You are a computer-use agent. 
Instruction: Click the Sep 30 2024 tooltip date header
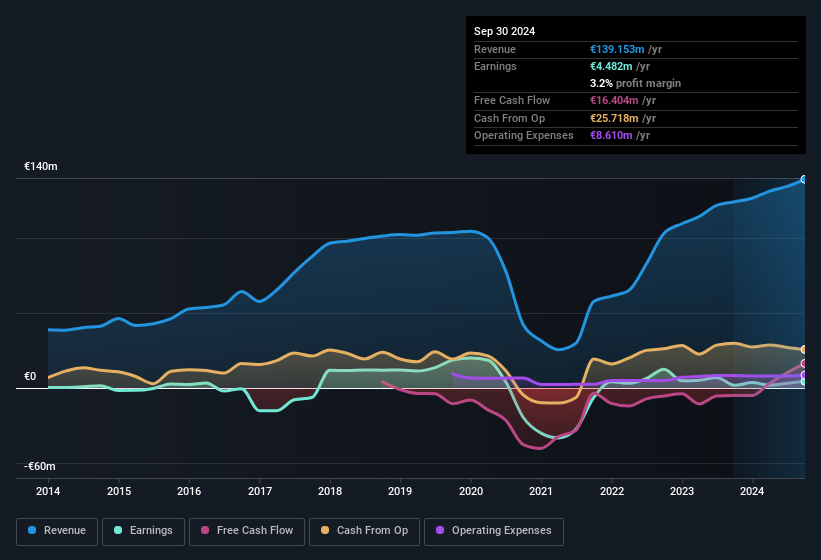[x=504, y=31]
